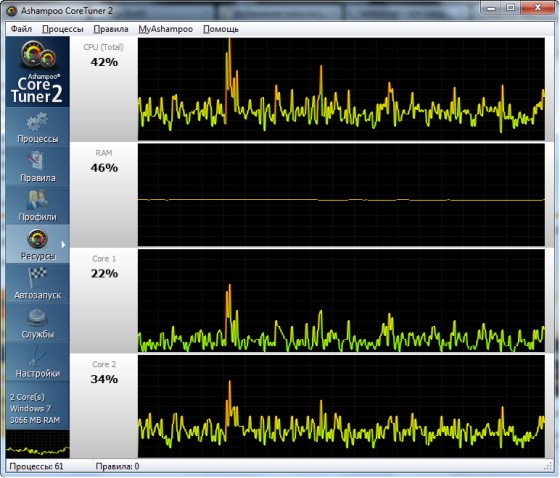The image size is (560, 478).
Task: Click the title bar app icon
Action: click(x=11, y=11)
